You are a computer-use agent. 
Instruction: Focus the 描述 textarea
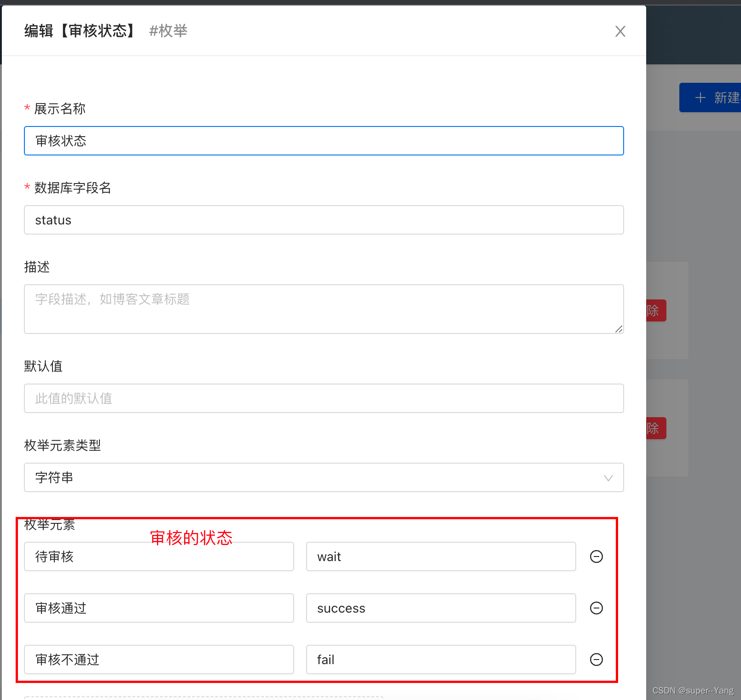click(324, 309)
